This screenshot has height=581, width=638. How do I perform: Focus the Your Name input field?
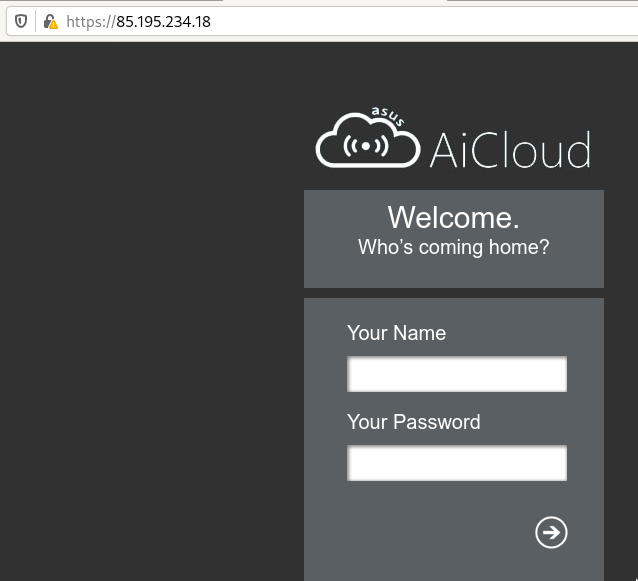pyautogui.click(x=457, y=374)
